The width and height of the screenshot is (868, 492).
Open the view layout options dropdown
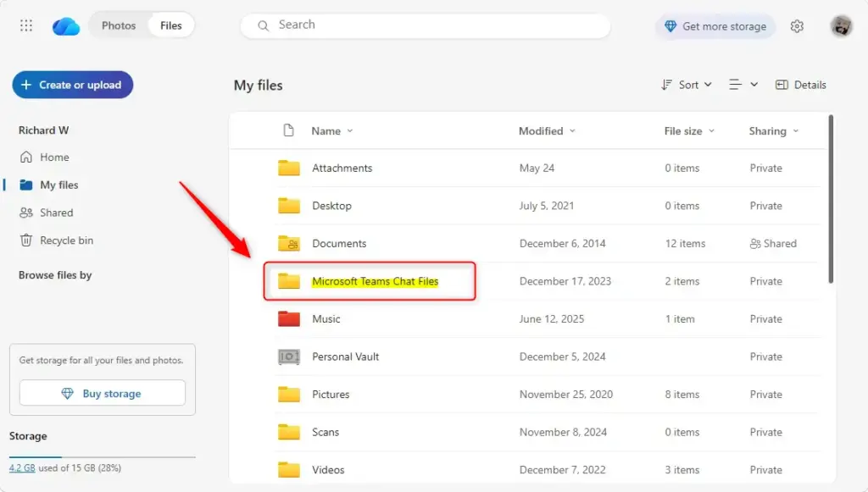(743, 85)
